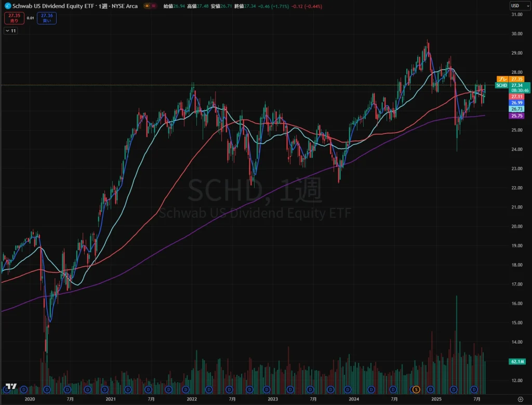Screen dimensions: 532x405
Task: Click the orange split S marker
Action: click(416, 389)
